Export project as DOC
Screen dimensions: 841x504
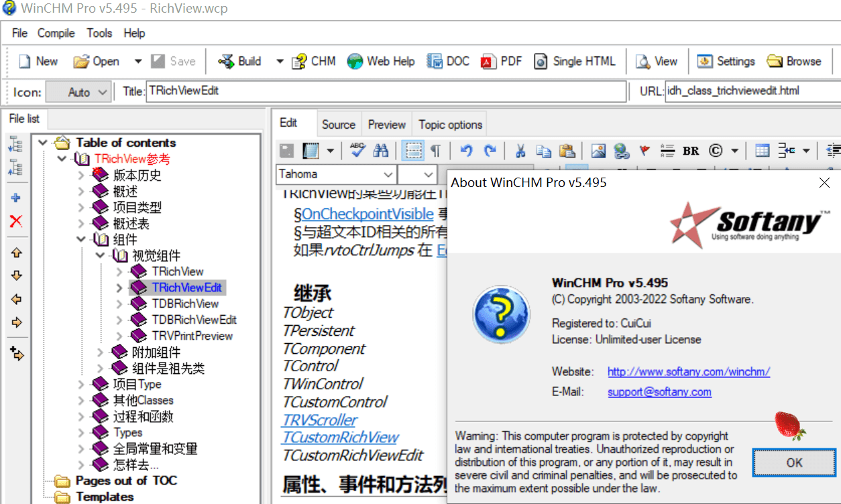448,61
